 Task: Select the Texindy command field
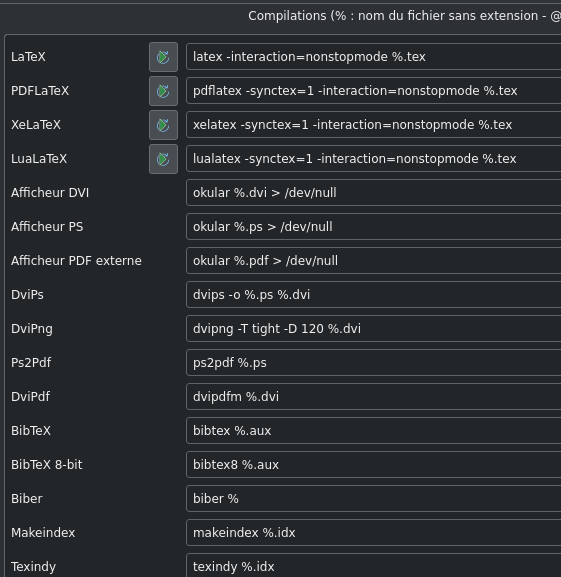point(373,566)
